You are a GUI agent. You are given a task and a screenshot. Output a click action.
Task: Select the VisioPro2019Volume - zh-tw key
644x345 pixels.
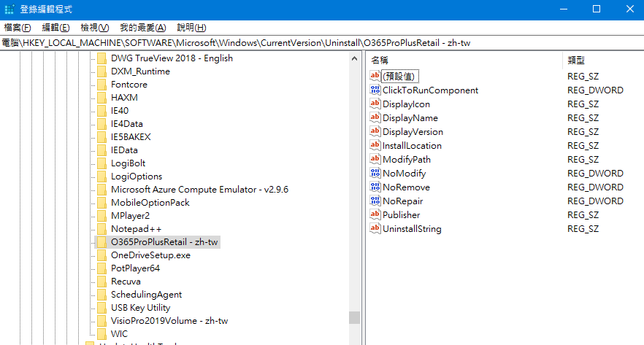point(169,321)
